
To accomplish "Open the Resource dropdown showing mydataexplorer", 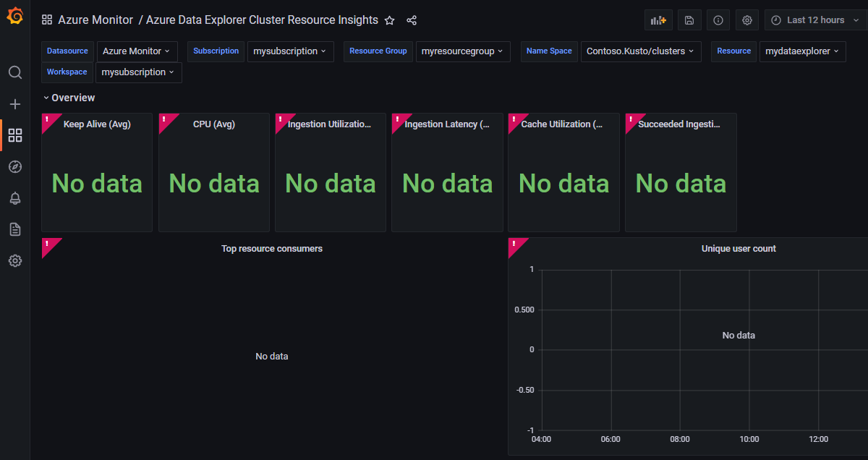I will tap(802, 51).
